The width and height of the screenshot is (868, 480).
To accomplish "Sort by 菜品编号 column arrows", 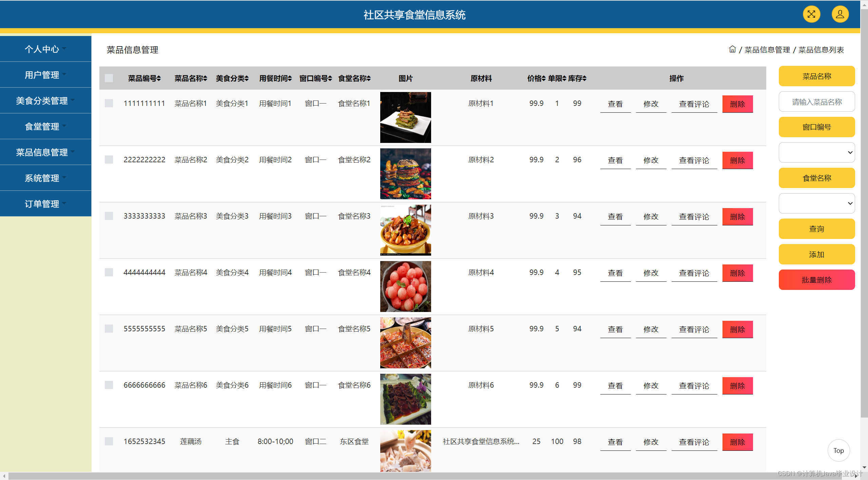I will [159, 78].
